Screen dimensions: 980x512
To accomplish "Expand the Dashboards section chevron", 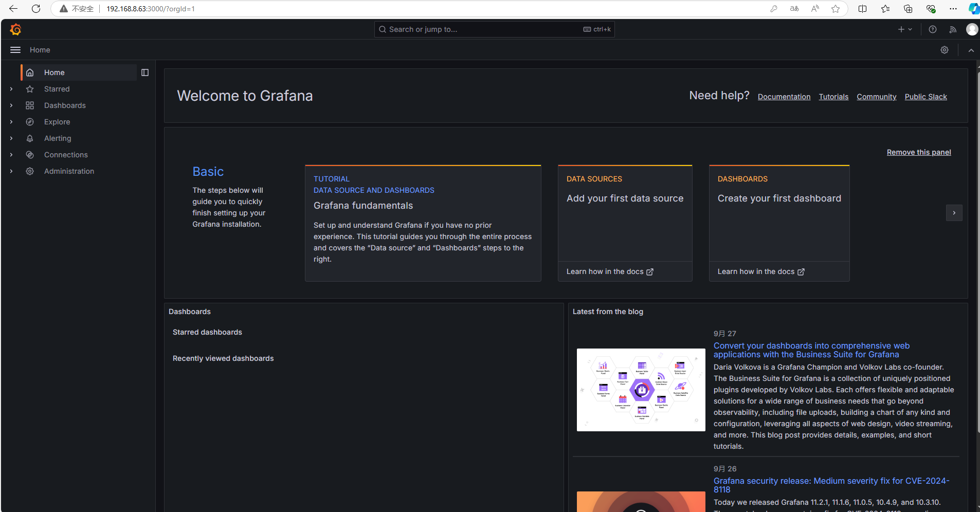I will pyautogui.click(x=11, y=105).
